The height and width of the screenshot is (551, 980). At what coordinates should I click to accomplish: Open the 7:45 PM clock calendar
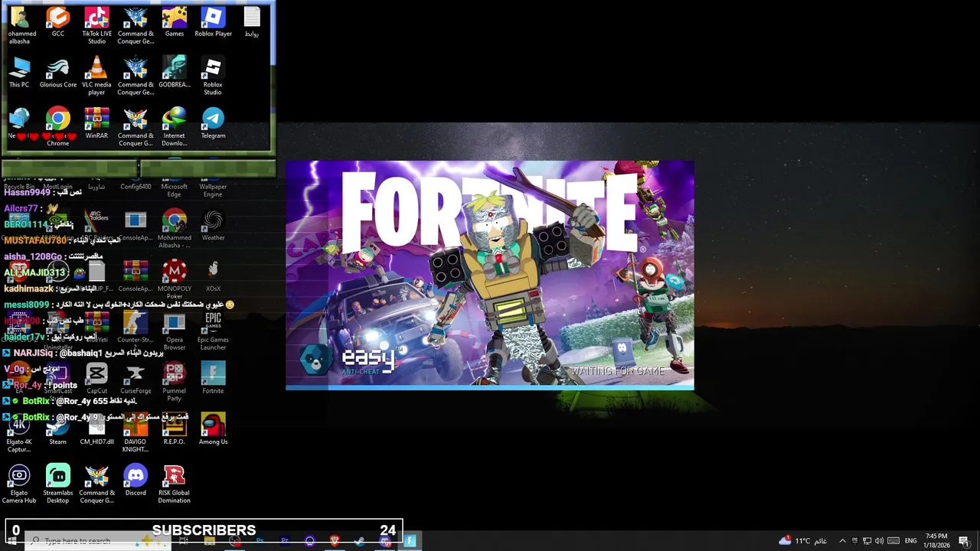(x=936, y=540)
